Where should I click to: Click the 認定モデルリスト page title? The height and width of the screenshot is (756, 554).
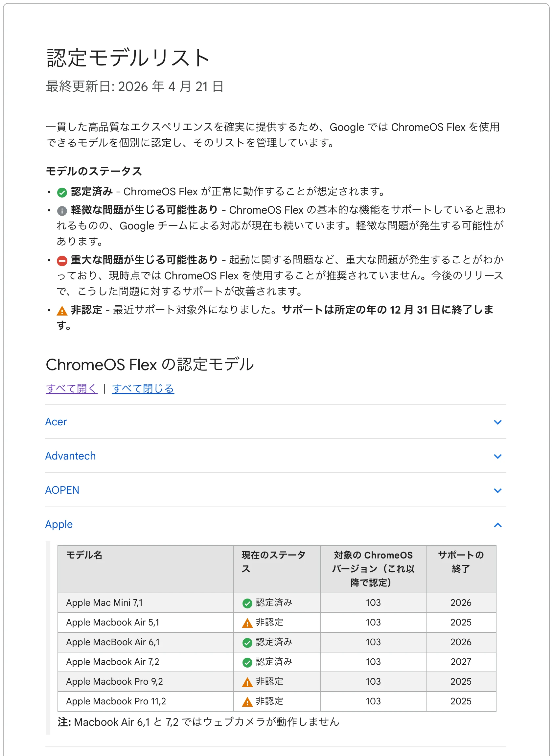pyautogui.click(x=128, y=58)
